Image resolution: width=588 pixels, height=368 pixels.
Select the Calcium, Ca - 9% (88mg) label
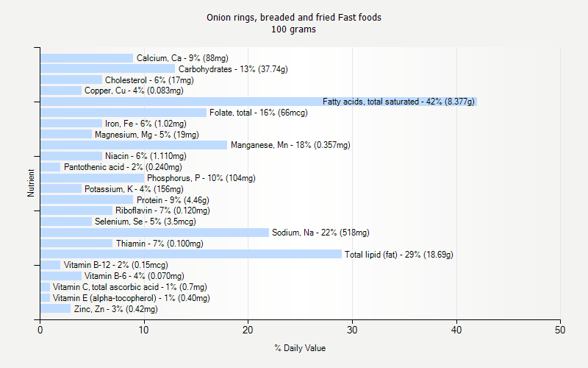(x=182, y=58)
